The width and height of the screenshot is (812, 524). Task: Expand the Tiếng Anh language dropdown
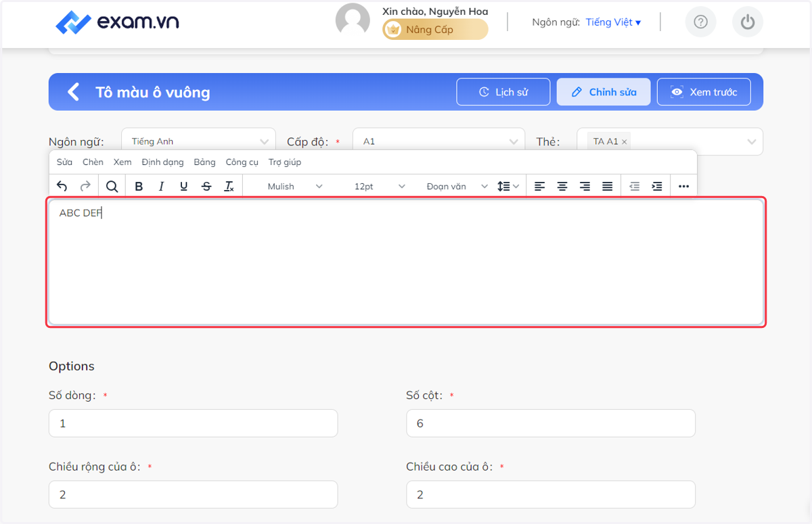pos(198,141)
